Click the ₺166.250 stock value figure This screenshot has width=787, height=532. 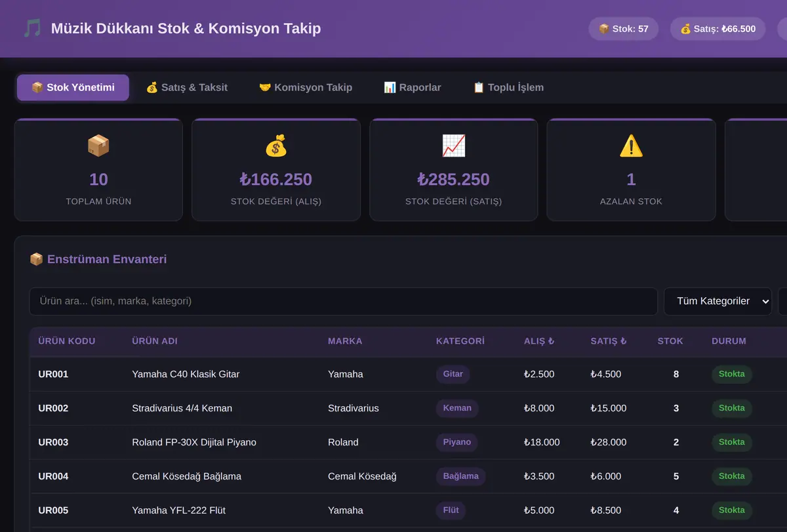coord(276,179)
